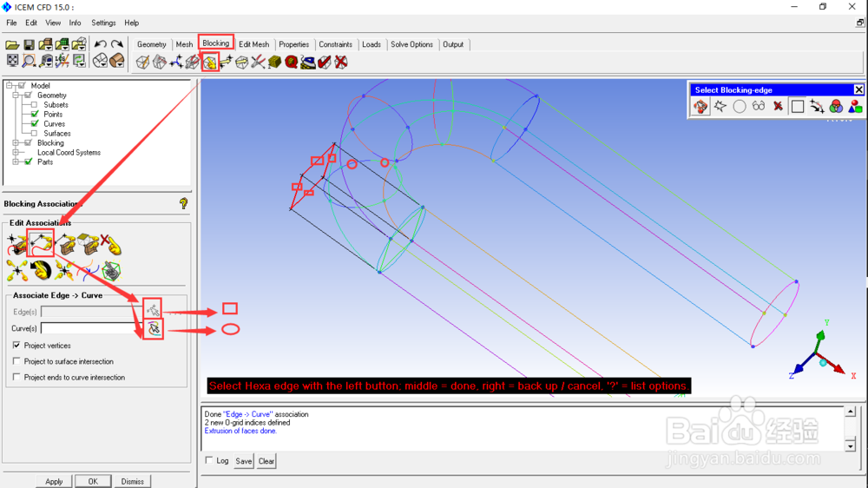Select the Merge Vertices icon
This screenshot has height=488, width=868.
click(176, 62)
